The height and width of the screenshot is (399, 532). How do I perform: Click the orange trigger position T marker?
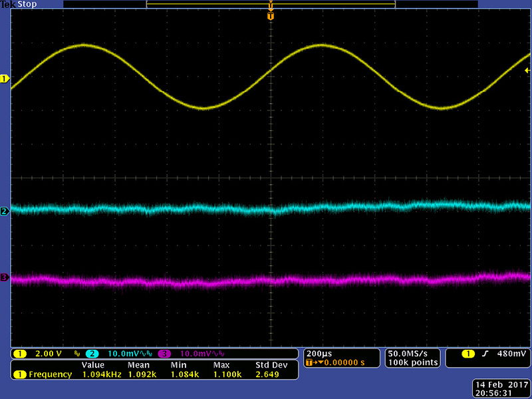[x=270, y=16]
